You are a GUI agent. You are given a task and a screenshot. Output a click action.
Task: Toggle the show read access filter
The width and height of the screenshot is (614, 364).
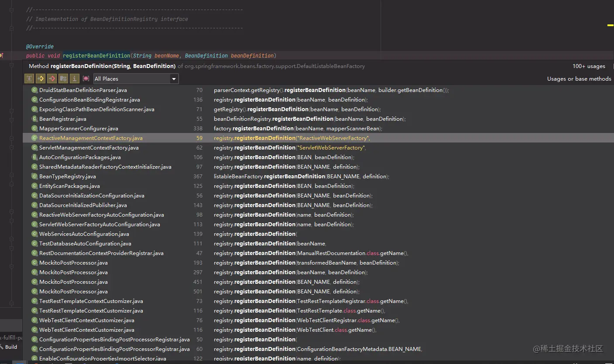pyautogui.click(x=41, y=78)
